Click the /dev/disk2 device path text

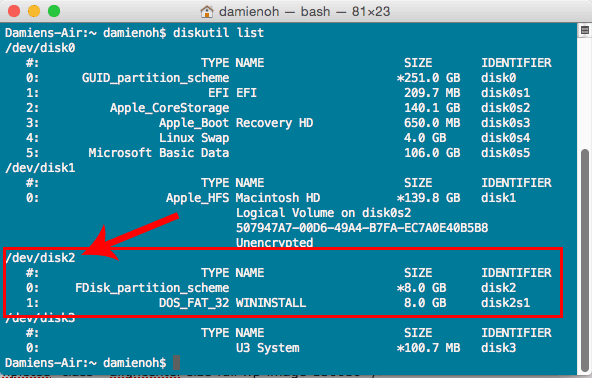[40, 258]
